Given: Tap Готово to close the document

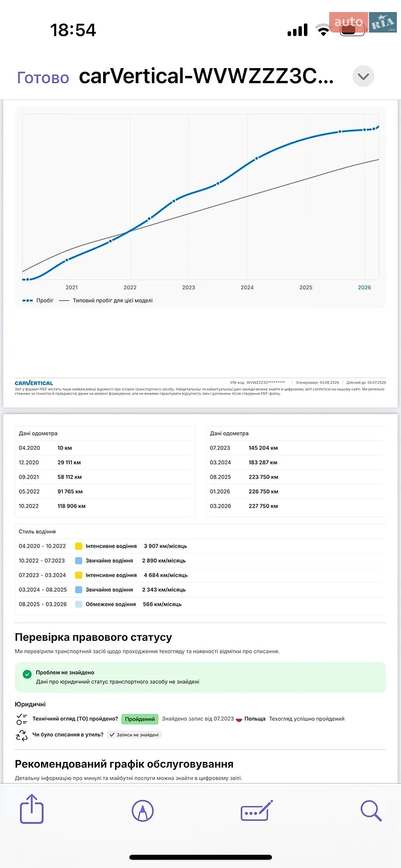Looking at the screenshot, I should tap(43, 77).
